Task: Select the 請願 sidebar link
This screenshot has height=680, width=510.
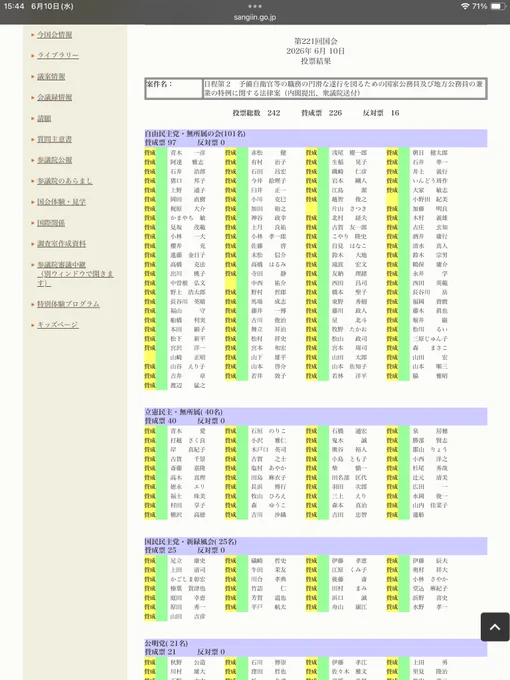Action: coord(44,118)
